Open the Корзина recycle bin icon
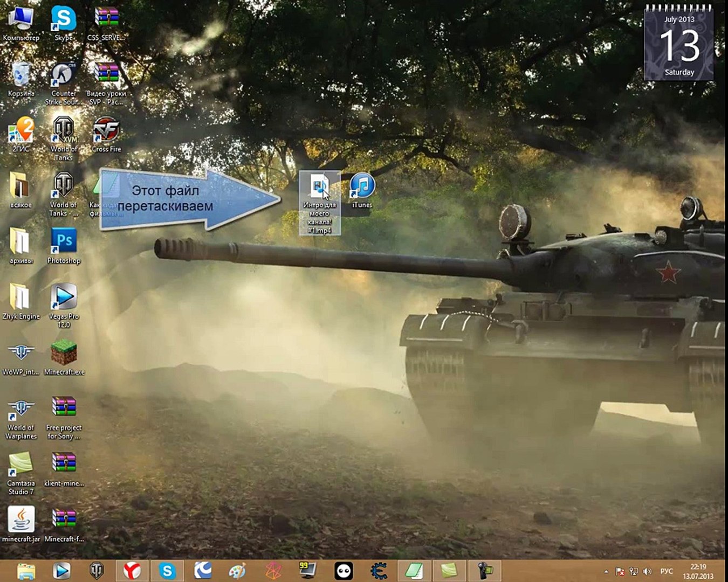This screenshot has height=582, width=728. (x=21, y=80)
